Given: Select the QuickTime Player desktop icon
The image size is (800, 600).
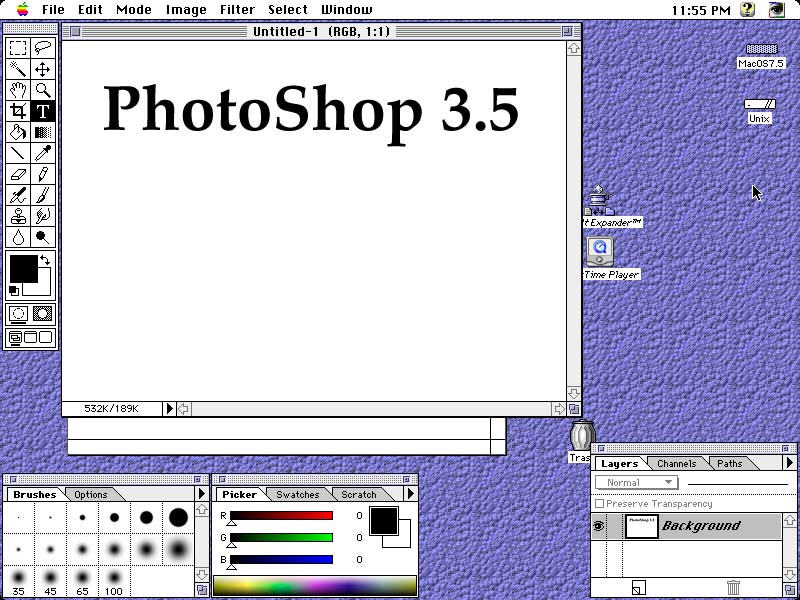Looking at the screenshot, I should coord(600,252).
